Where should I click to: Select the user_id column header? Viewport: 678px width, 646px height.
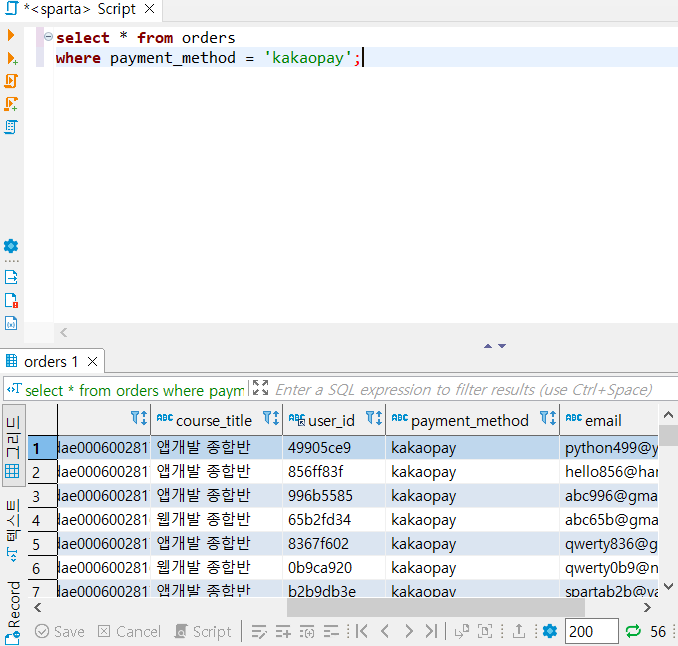(331, 420)
